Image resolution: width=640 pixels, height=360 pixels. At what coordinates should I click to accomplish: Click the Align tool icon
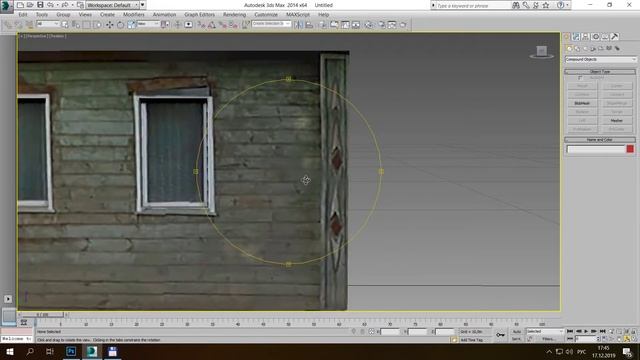click(x=309, y=25)
